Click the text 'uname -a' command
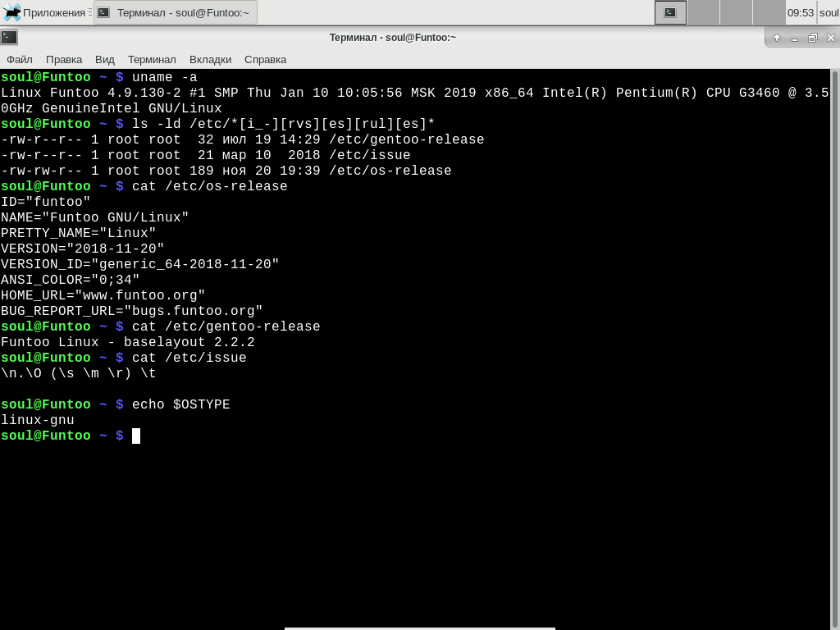Image resolution: width=840 pixels, height=630 pixels. pos(164,77)
